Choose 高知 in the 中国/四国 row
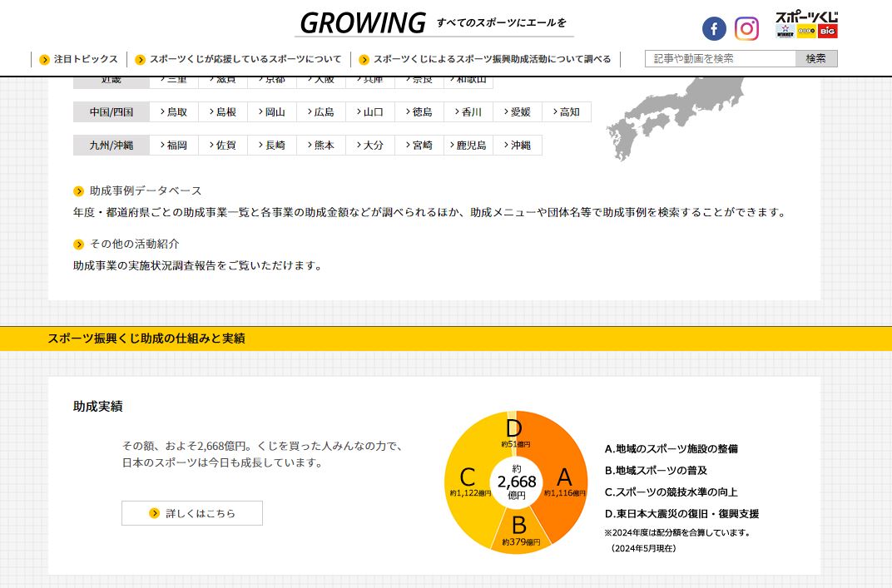 coord(567,112)
